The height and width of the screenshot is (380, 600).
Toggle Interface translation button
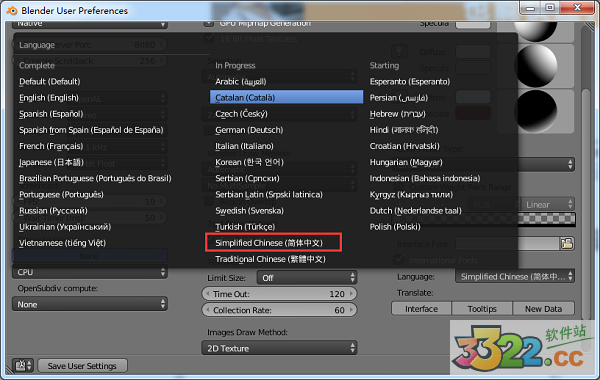pos(422,308)
